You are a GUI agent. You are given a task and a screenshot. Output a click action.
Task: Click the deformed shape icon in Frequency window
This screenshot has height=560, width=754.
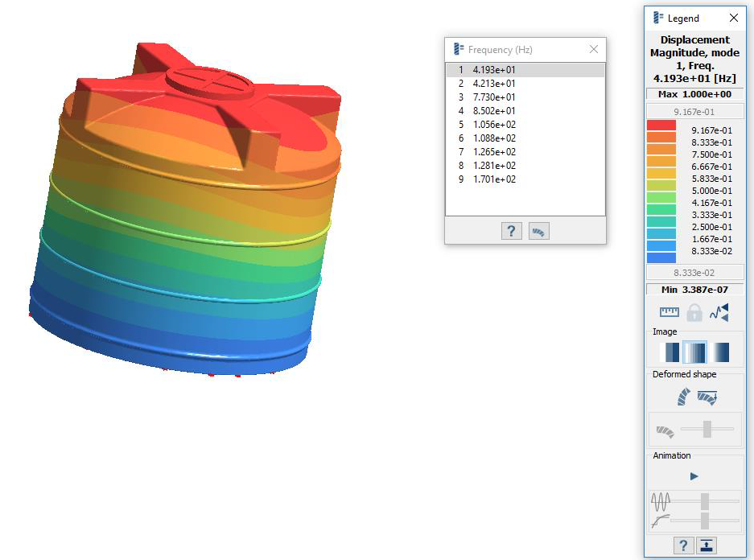tap(538, 232)
